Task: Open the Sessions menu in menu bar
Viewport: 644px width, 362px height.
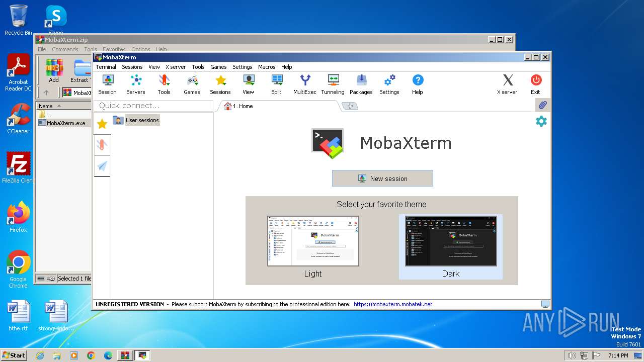Action: coord(132,67)
